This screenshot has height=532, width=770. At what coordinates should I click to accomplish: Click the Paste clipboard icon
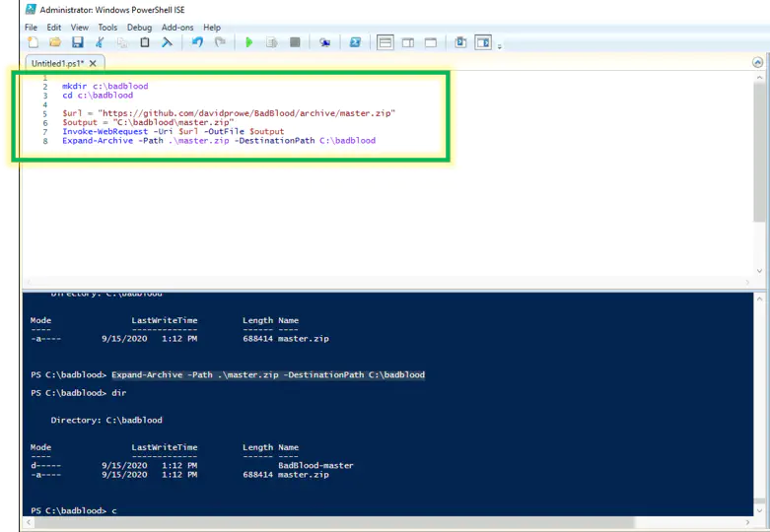(144, 42)
